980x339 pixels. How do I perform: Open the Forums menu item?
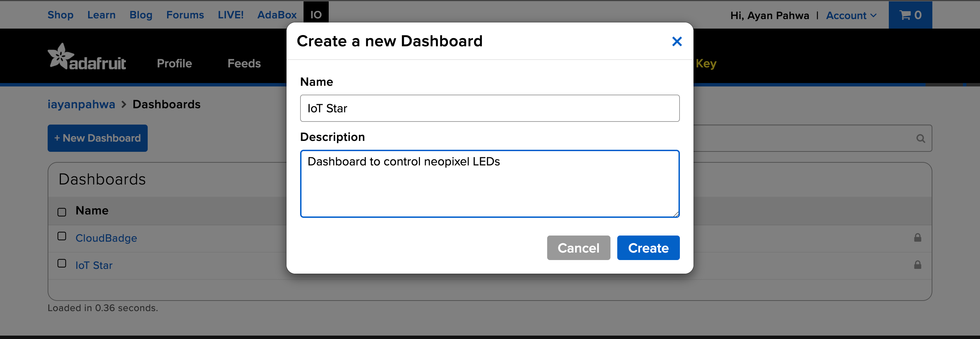[185, 14]
